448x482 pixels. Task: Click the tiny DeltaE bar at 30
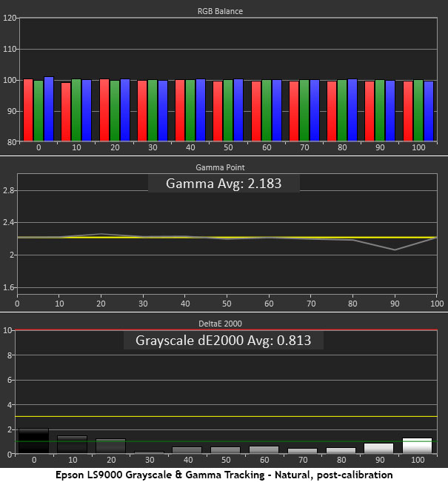click(x=147, y=452)
